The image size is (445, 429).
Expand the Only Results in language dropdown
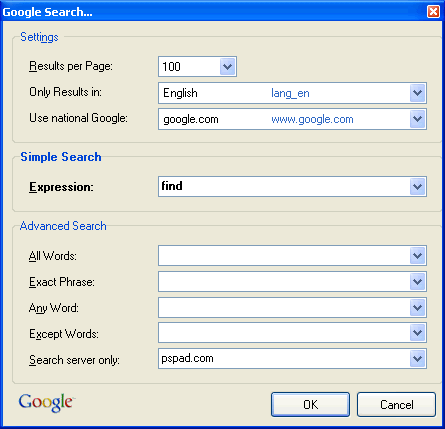pos(417,93)
